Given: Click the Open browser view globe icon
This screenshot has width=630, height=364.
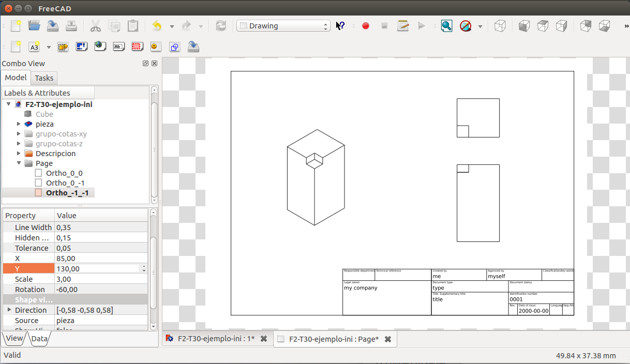Looking at the screenshot, I should pyautogui.click(x=100, y=47).
